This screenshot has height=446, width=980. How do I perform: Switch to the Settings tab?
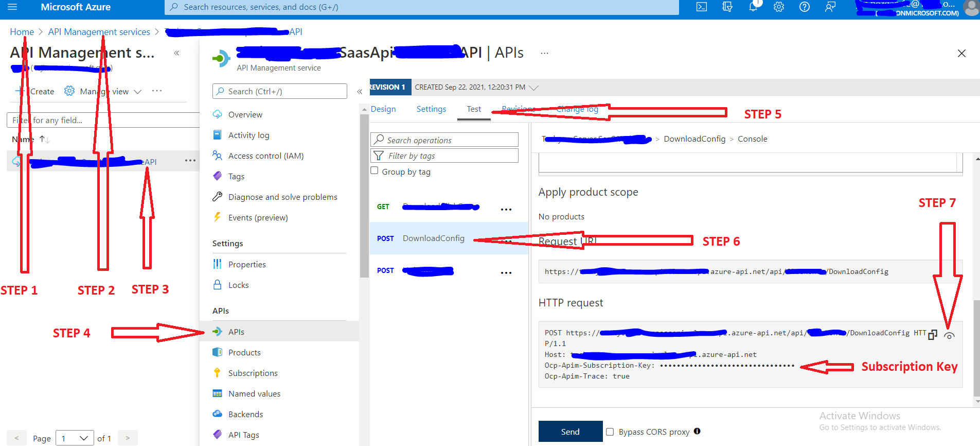[x=431, y=109]
